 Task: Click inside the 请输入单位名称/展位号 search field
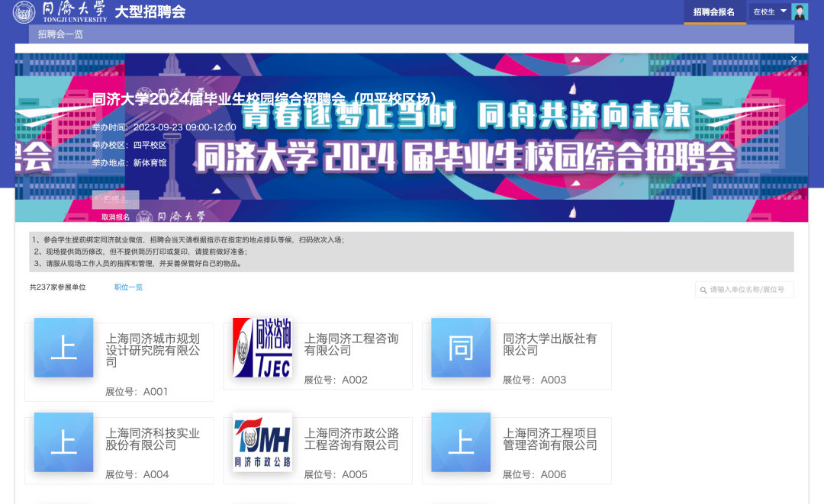pyautogui.click(x=748, y=289)
